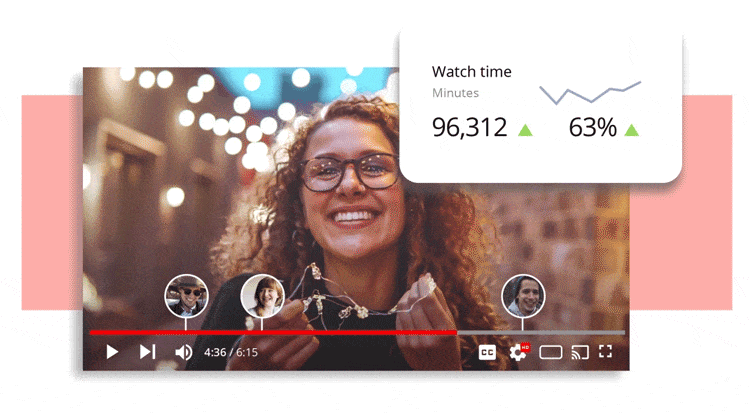749x413 pixels.
Task: Click the Watch time heading
Action: 471,72
